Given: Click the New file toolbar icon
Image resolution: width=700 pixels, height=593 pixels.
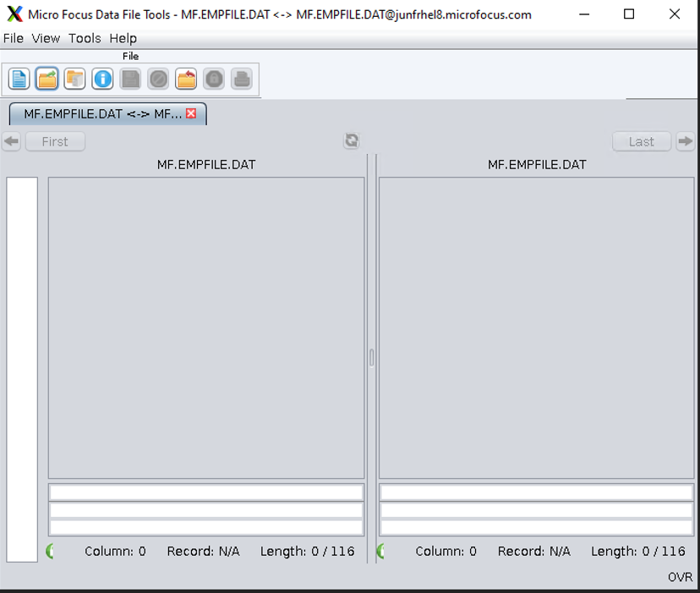Looking at the screenshot, I should (19, 80).
